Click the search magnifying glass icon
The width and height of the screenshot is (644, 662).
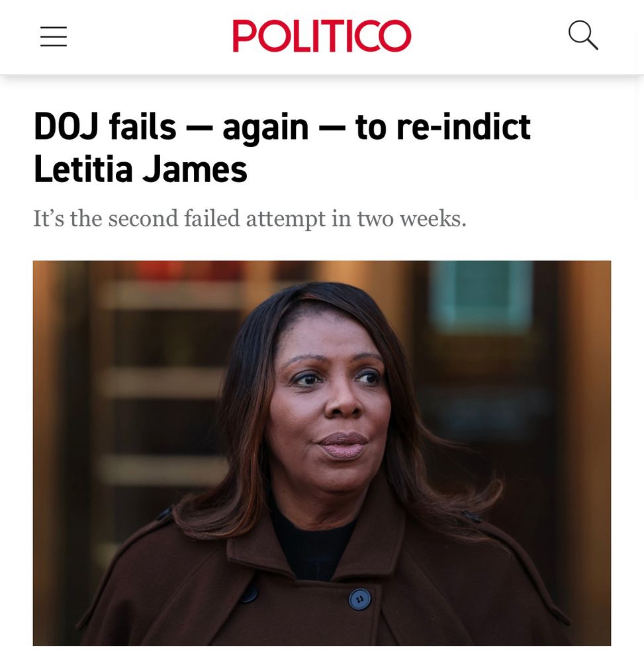[x=583, y=36]
